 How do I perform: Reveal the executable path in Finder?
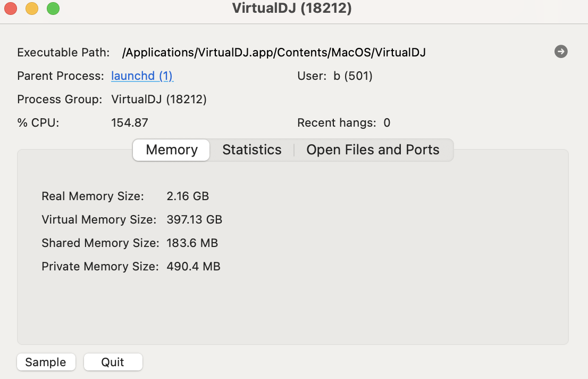tap(561, 52)
